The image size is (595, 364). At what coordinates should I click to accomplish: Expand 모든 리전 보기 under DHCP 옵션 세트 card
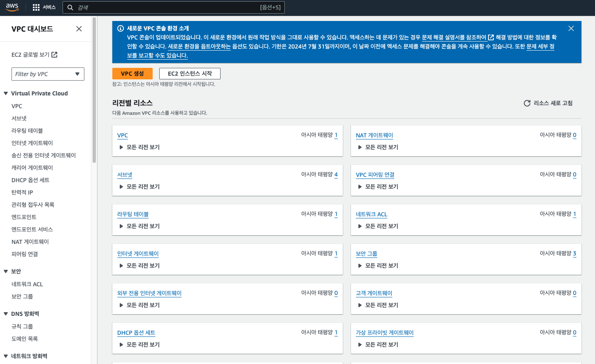(x=139, y=345)
